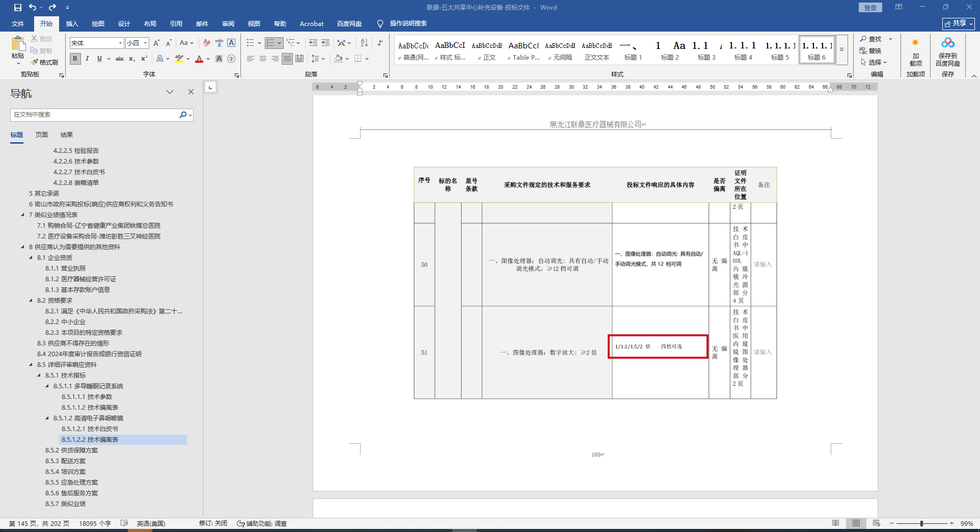
Task: Click the Sort icon in paragraph group
Action: click(364, 43)
